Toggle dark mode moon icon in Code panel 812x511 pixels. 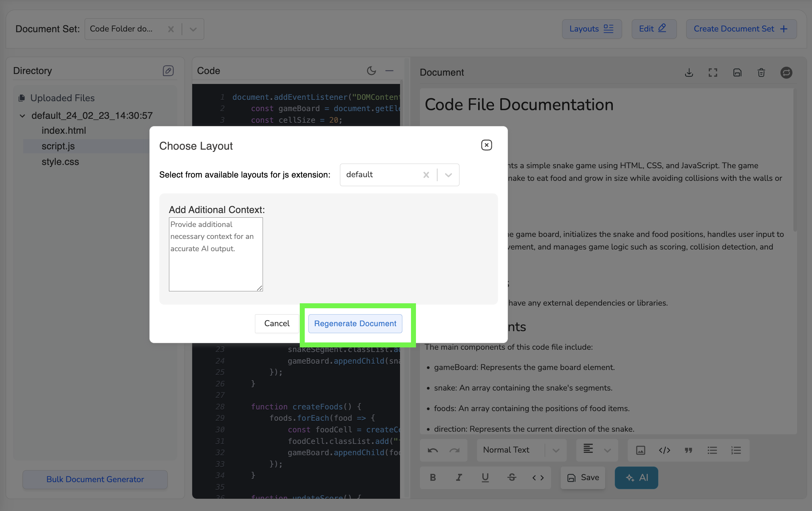coord(371,70)
